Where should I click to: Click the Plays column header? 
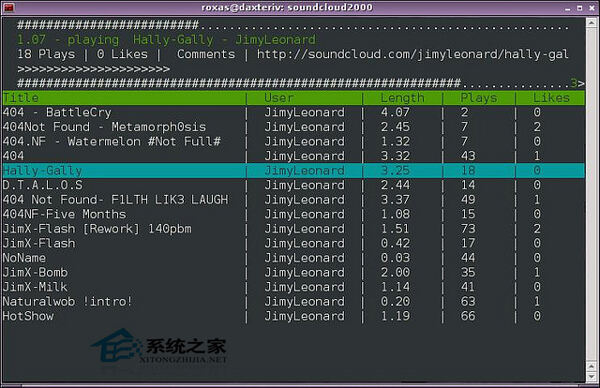point(479,98)
